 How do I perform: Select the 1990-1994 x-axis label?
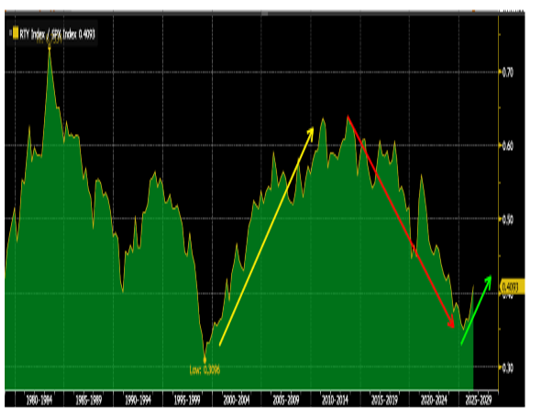[138, 400]
